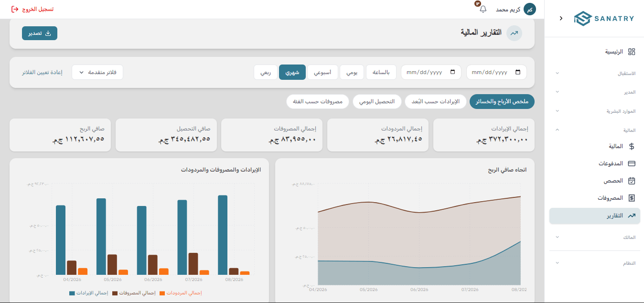Click the logout arrow icon
The width and height of the screenshot is (644, 303).
(15, 9)
